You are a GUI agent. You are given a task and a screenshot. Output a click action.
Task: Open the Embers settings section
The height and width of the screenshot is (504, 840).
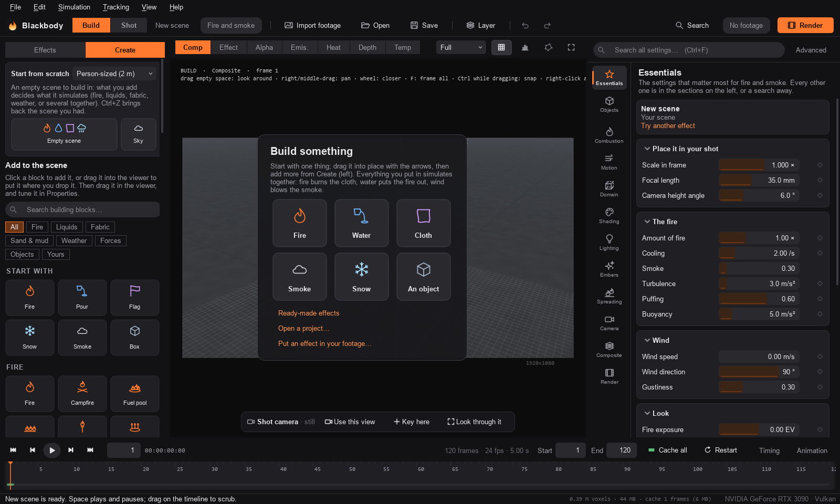(609, 268)
